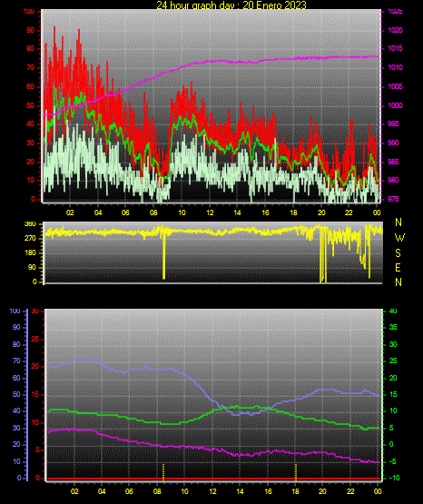Click the 360 wind direction axis label
Viewport: 423px width, 504px height.
(x=30, y=224)
